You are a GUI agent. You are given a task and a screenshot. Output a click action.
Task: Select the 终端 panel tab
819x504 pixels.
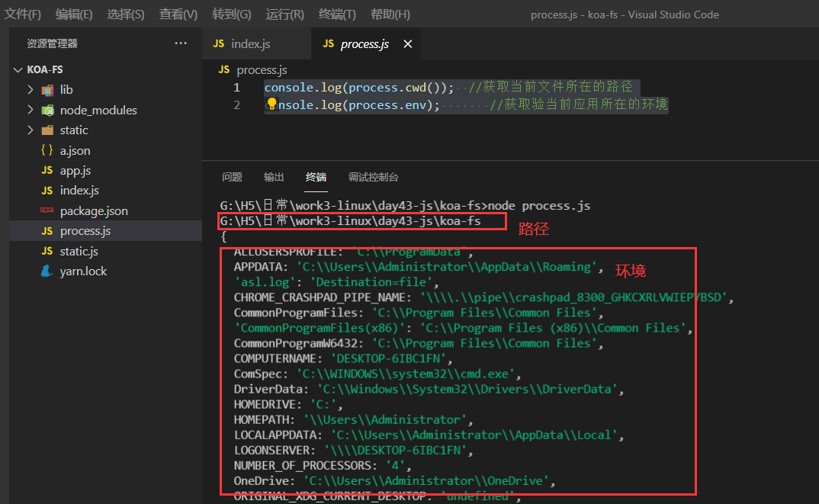coord(316,177)
